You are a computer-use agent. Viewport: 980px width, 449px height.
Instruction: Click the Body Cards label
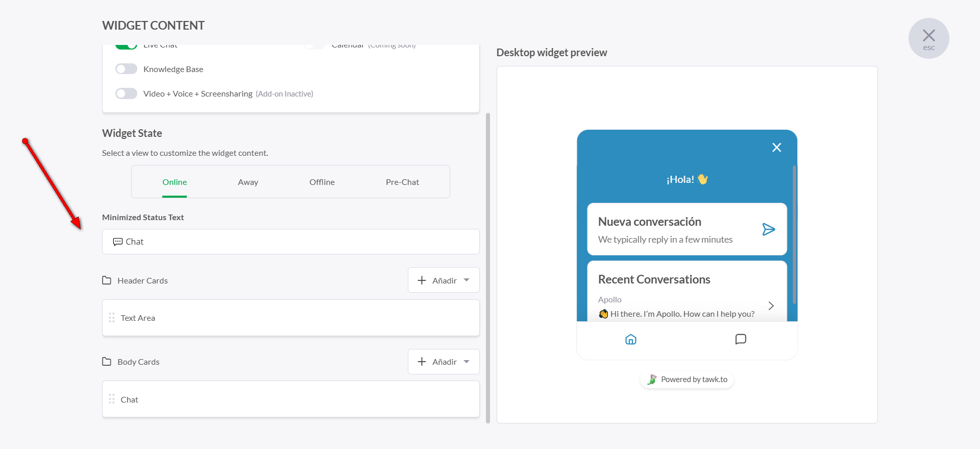(x=138, y=362)
